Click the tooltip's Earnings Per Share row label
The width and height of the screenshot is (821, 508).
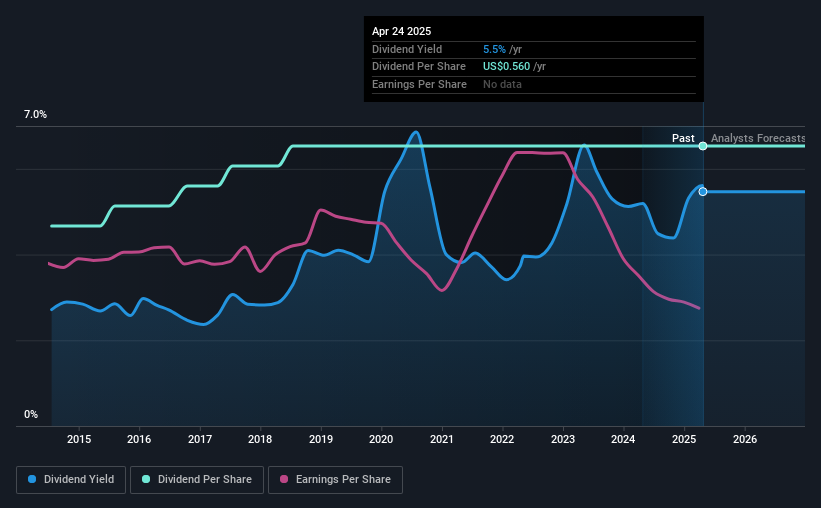click(419, 84)
